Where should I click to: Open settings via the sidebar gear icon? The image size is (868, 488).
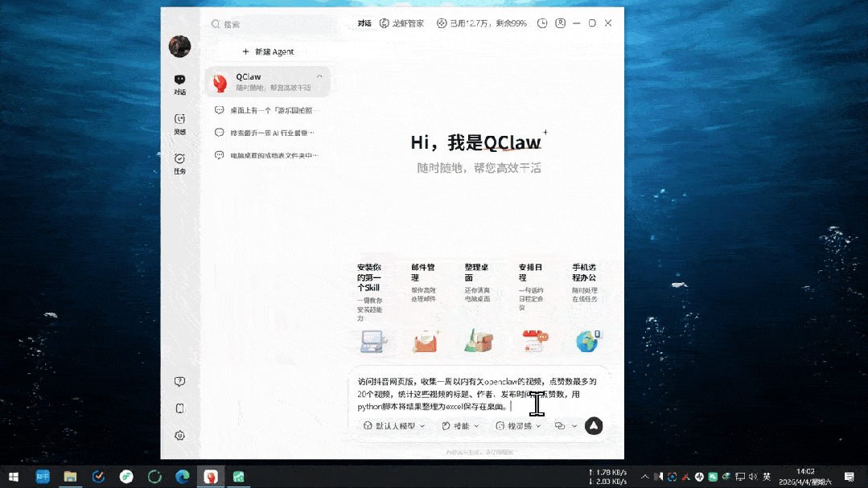click(x=179, y=436)
